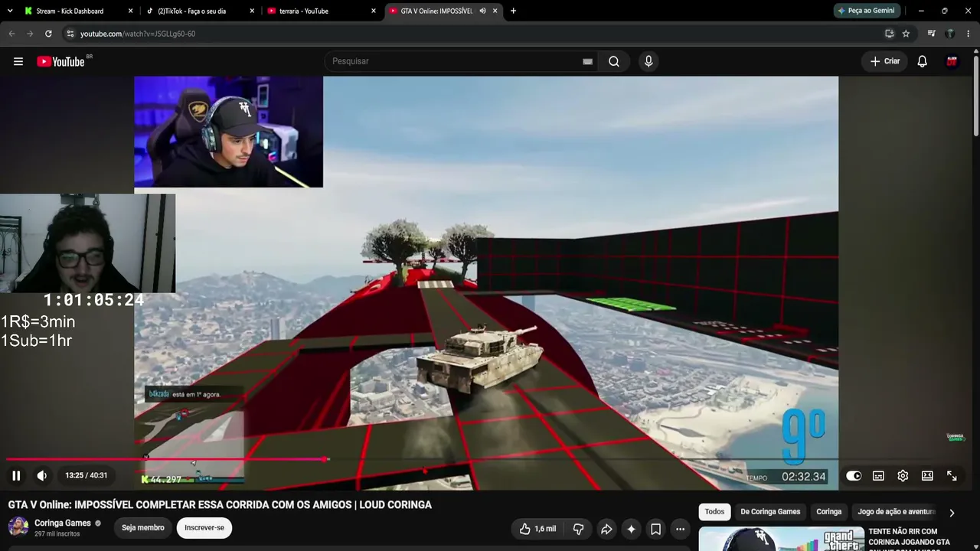The image size is (980, 551).
Task: Show more filter chips with the arrow
Action: point(952,513)
